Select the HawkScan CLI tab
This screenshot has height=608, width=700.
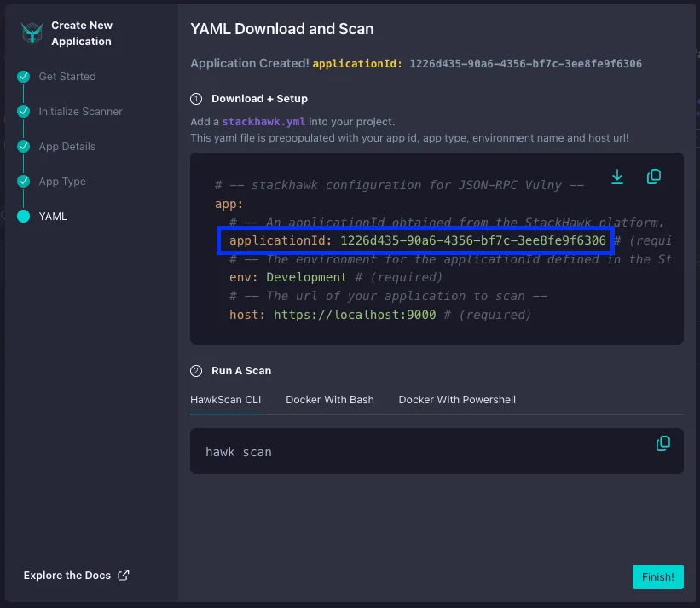(225, 399)
